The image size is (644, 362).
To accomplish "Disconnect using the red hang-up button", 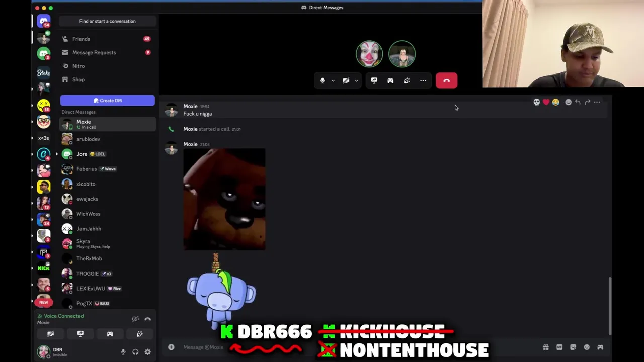I will (x=446, y=80).
